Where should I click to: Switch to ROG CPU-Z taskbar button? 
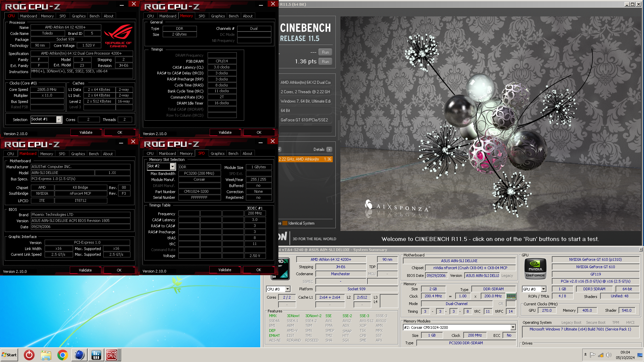tap(112, 355)
